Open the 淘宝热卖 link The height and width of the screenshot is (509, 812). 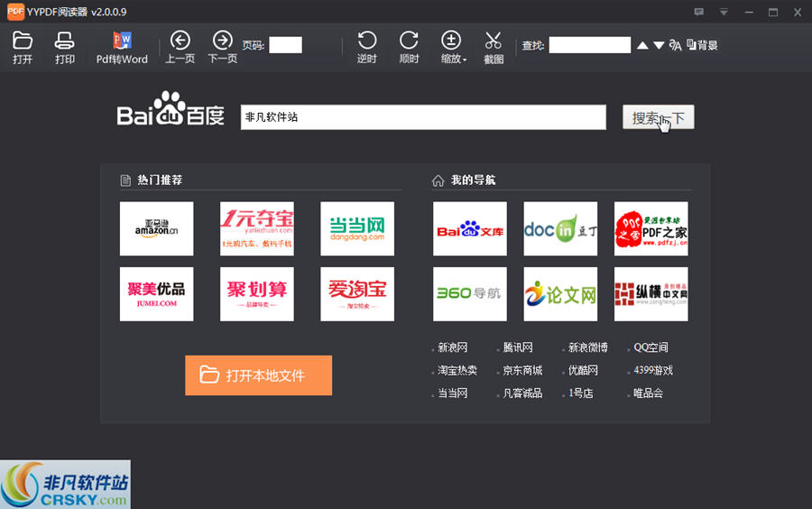[x=457, y=370]
